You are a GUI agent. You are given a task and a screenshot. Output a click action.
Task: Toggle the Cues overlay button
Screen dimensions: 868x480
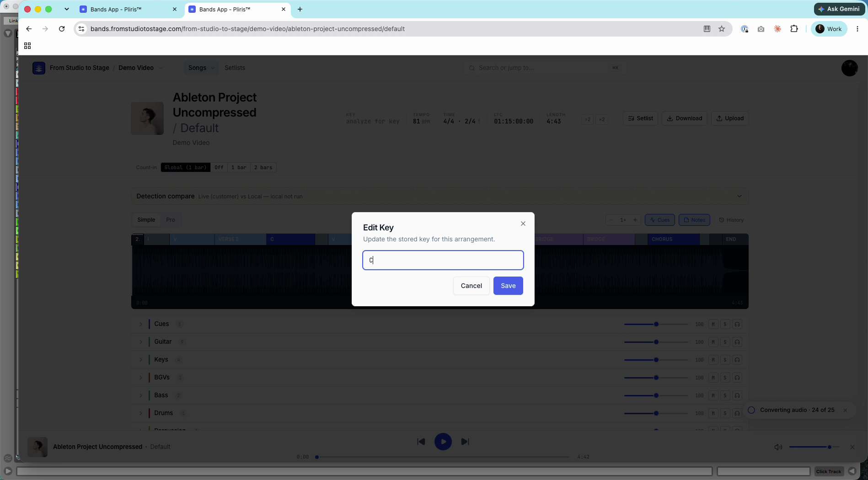[659, 220]
